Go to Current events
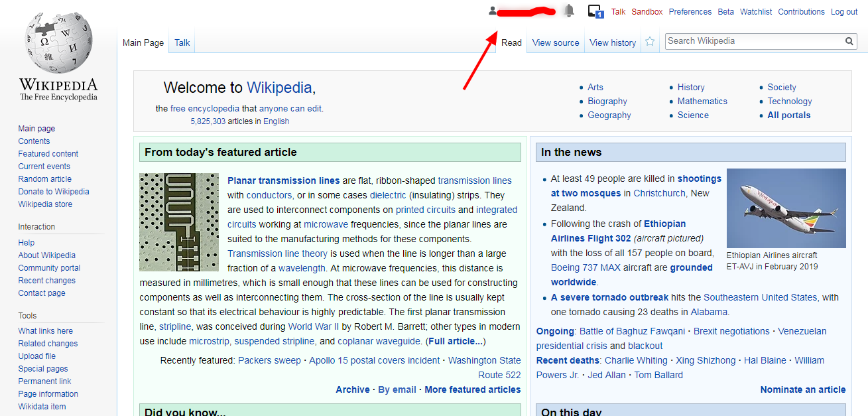This screenshot has height=416, width=868. pos(44,167)
